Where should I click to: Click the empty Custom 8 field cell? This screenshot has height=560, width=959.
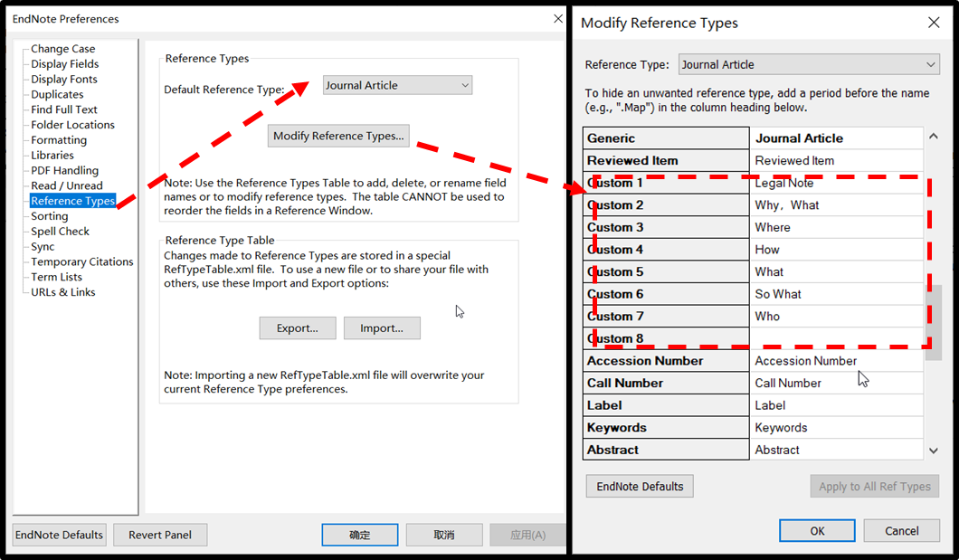pos(836,338)
